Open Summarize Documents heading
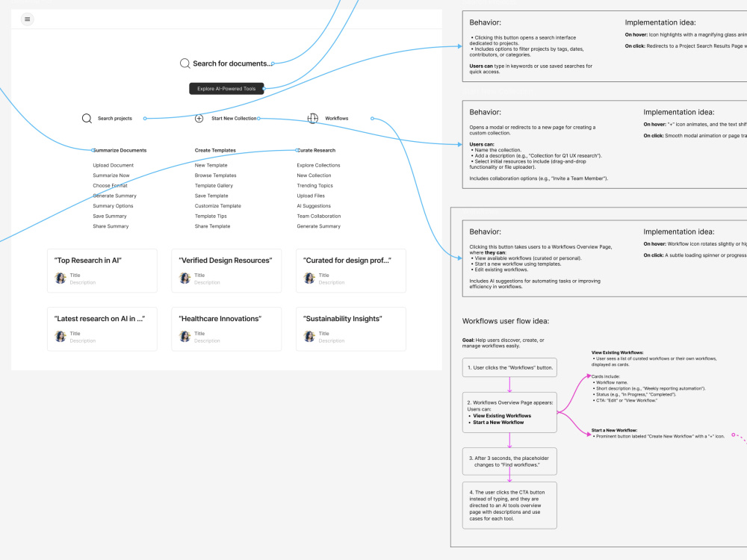Image resolution: width=747 pixels, height=560 pixels. [120, 151]
